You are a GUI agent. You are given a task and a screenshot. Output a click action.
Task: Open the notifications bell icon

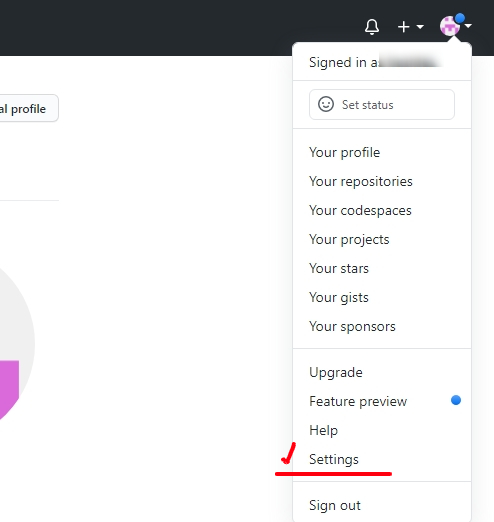[x=372, y=27]
